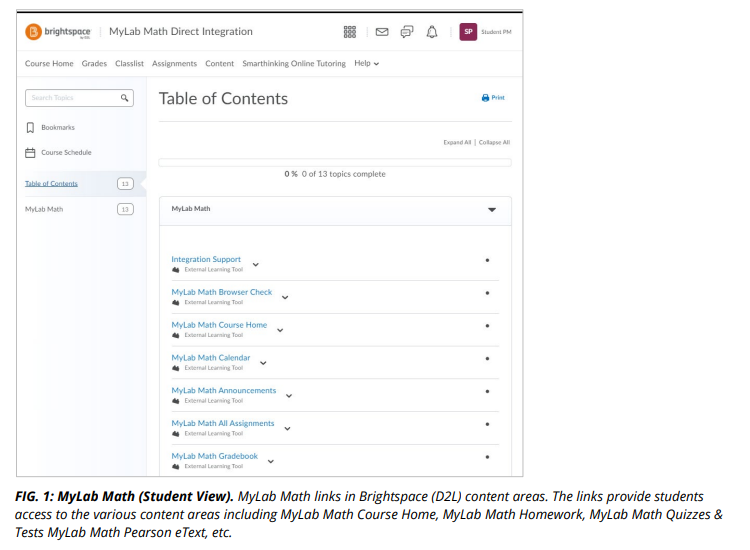Click the topics completion progress bar

[x=335, y=162]
